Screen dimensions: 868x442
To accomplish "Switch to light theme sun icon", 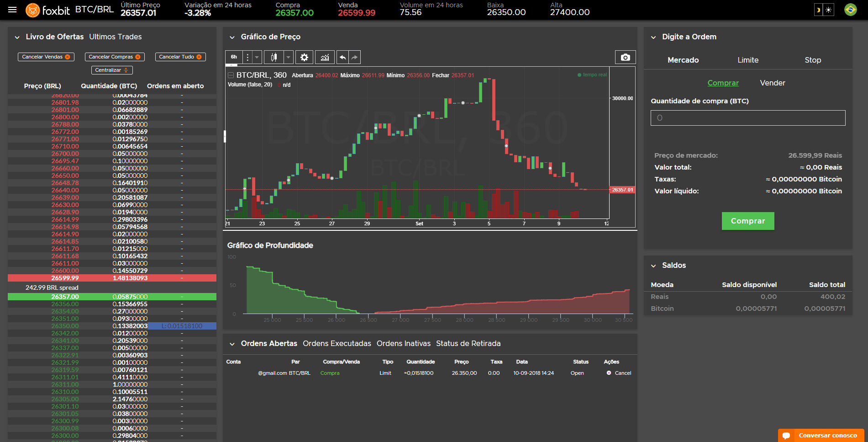I will [829, 10].
